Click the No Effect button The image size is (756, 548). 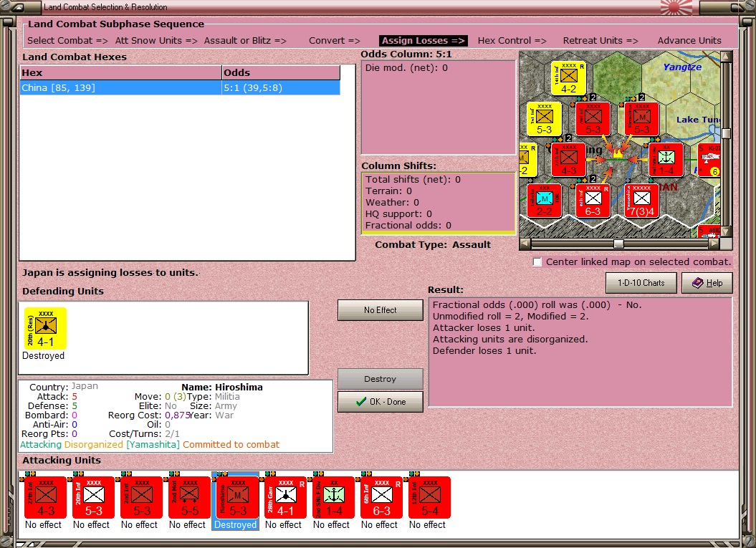click(x=381, y=310)
